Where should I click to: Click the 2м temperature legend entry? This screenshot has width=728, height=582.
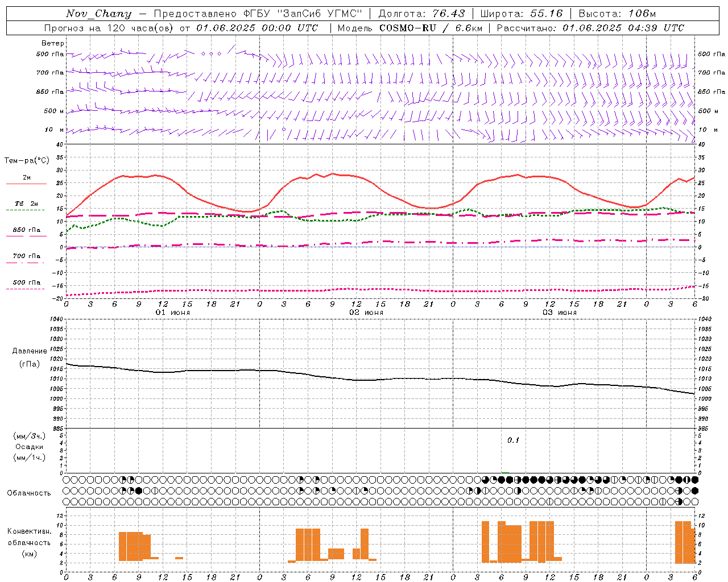point(27,178)
